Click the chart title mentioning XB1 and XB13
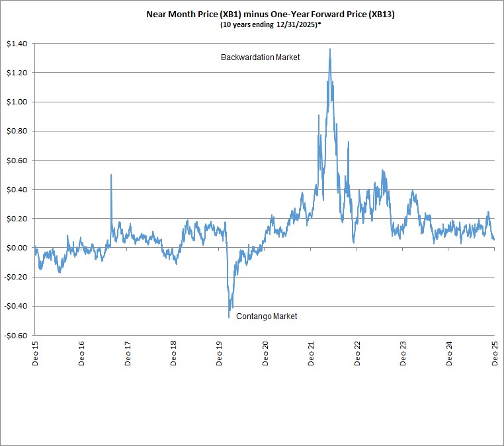Viewport: 504px width, 446px height. click(x=271, y=15)
